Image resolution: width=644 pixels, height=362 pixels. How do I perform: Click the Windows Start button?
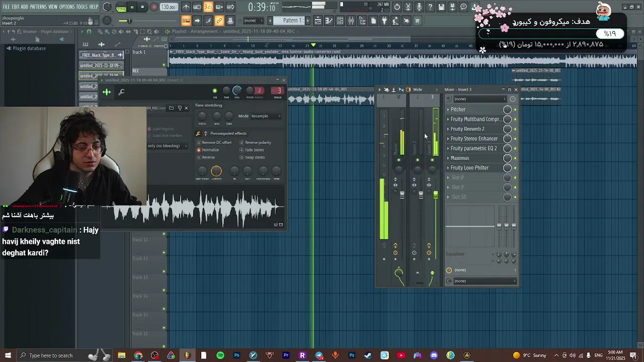coord(8,355)
